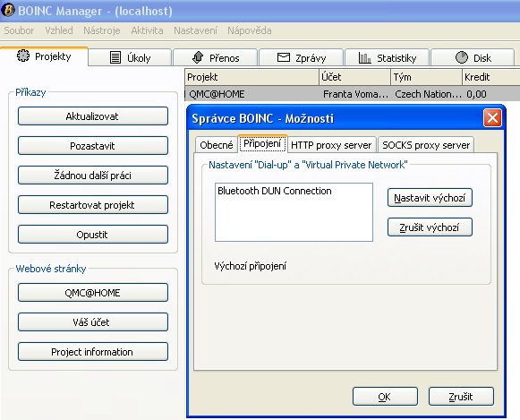The image size is (520, 420).
Task: Switch to SOCKS proxy server tab
Action: (426, 145)
